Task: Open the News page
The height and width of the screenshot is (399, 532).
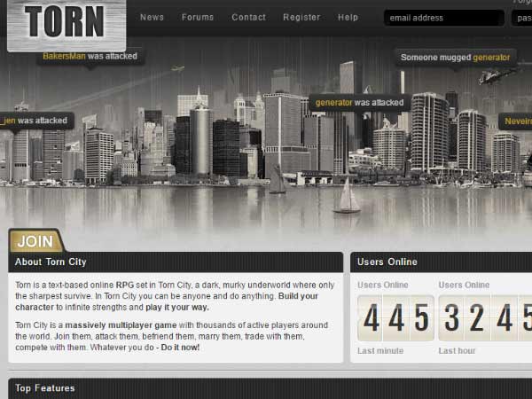Action: [152, 17]
